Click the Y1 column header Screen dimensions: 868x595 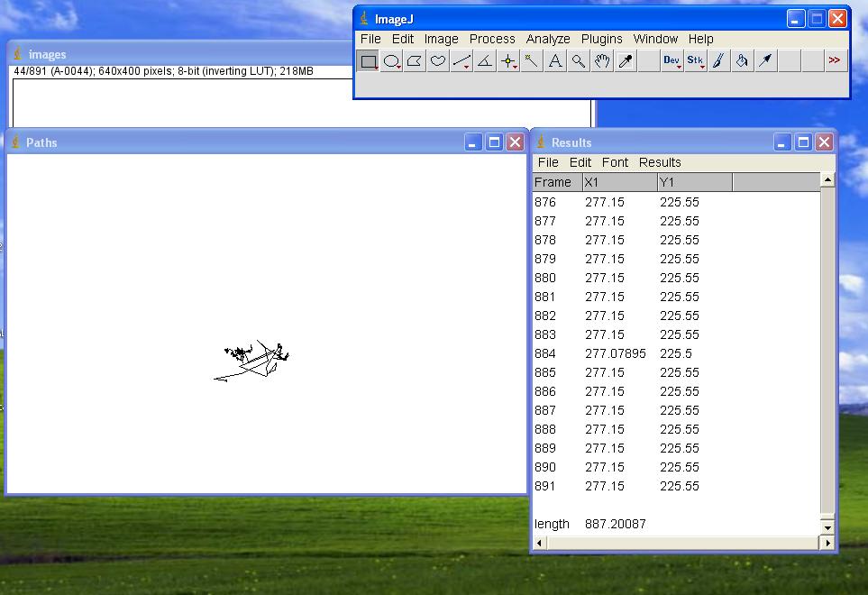pos(695,182)
